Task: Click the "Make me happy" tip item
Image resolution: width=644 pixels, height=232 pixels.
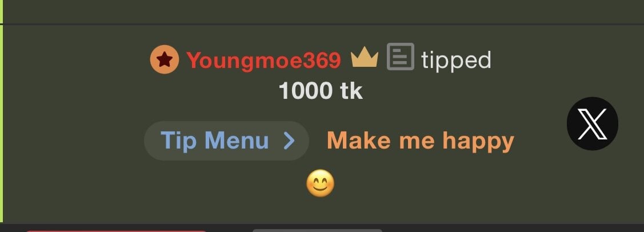Action: tap(421, 142)
